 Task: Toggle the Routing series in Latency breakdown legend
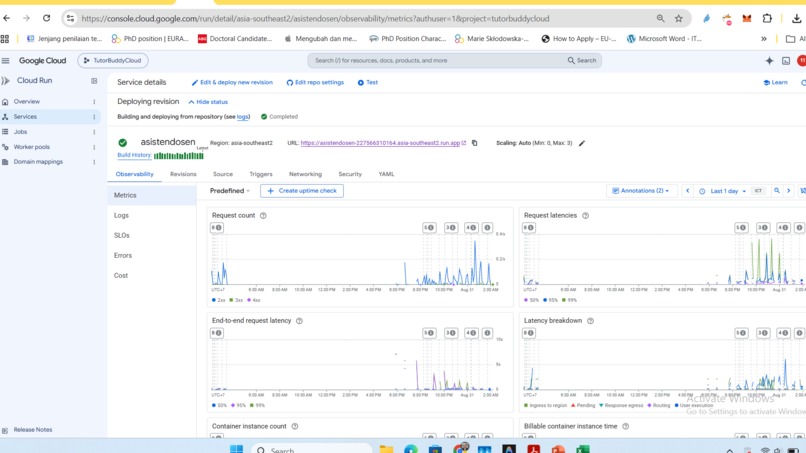(x=658, y=405)
